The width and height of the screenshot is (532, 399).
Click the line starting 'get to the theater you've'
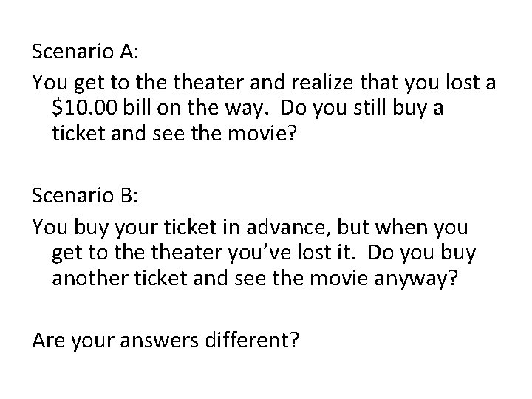(264, 253)
